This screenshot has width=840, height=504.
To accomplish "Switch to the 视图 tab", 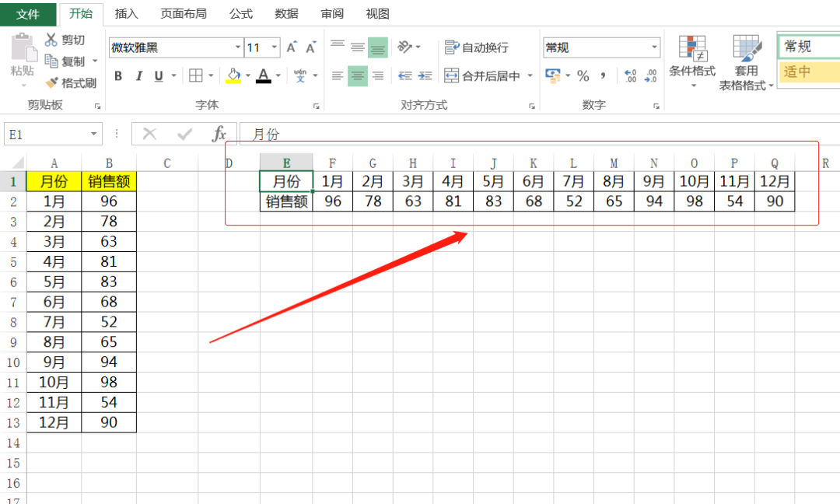I will point(377,14).
